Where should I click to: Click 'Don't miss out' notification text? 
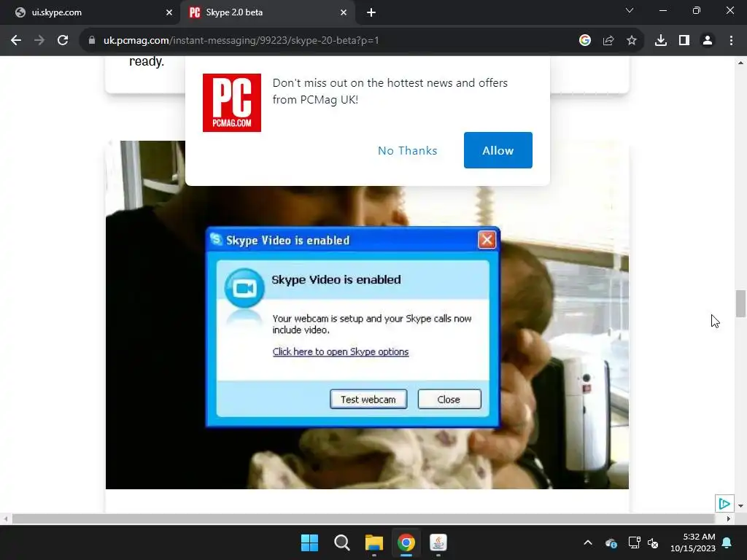click(x=390, y=91)
